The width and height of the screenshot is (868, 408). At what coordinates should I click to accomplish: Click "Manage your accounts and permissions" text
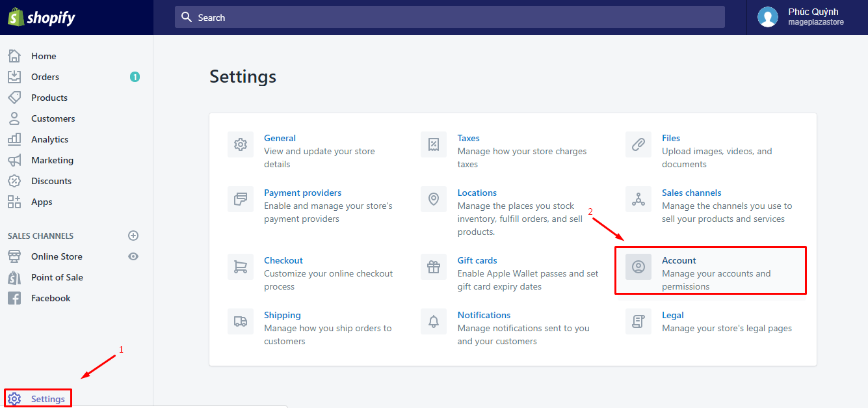pos(716,280)
